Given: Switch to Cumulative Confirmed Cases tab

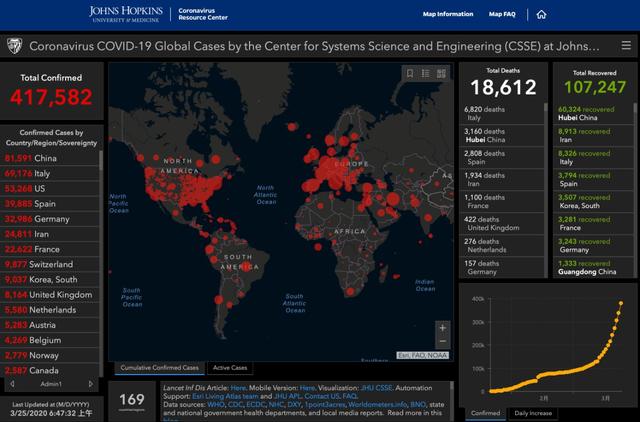Looking at the screenshot, I should (160, 368).
